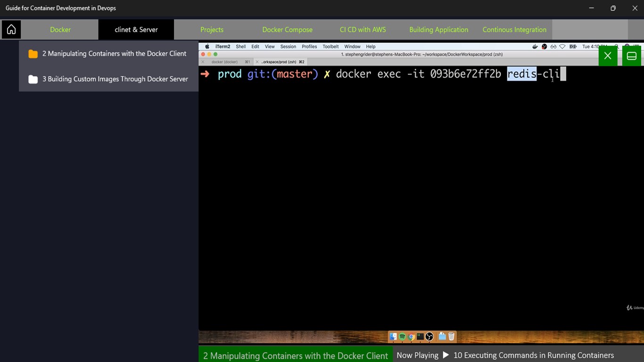Viewport: 644px width, 362px height.
Task: Click the container ID 093b6e72ff2b
Action: pyautogui.click(x=465, y=74)
